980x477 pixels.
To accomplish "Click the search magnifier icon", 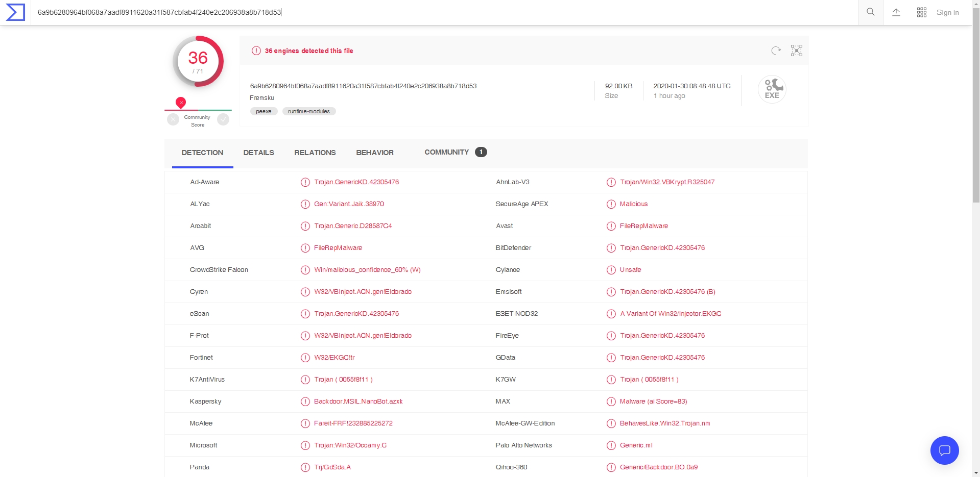I will click(871, 12).
